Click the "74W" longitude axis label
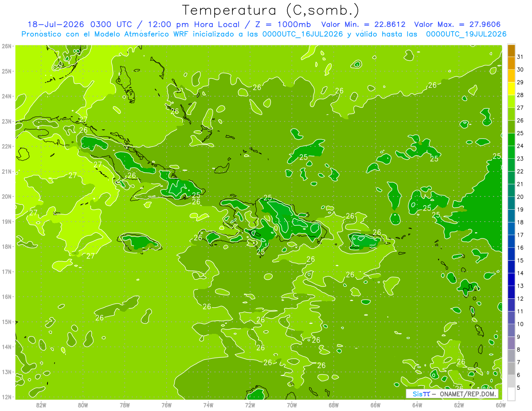This screenshot has width=532, height=411. [208, 405]
